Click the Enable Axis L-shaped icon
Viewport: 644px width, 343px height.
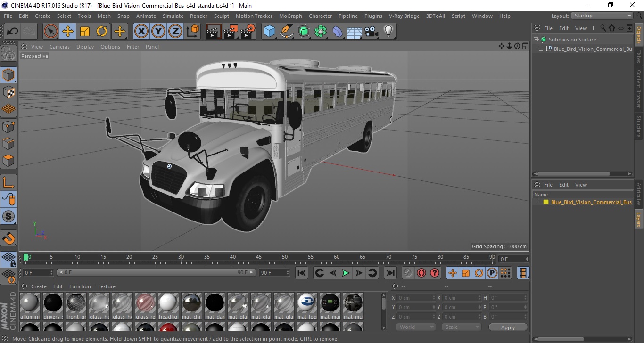point(8,182)
